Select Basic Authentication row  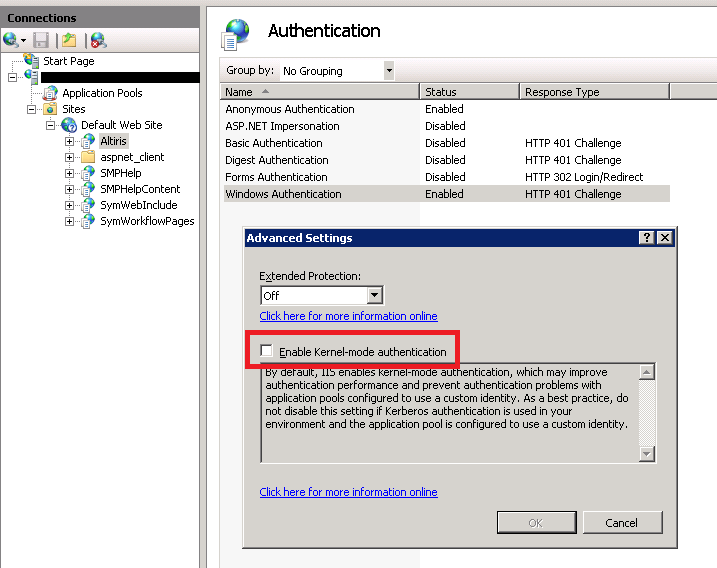[447, 143]
